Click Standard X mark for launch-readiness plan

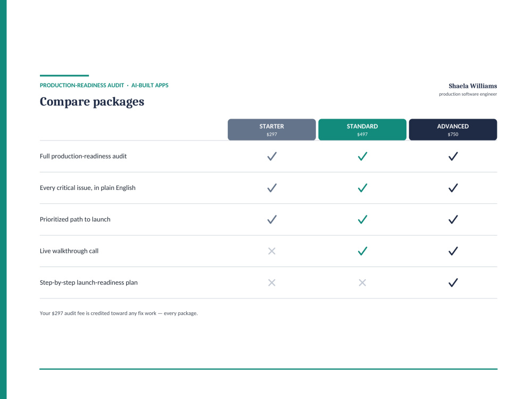(x=362, y=282)
